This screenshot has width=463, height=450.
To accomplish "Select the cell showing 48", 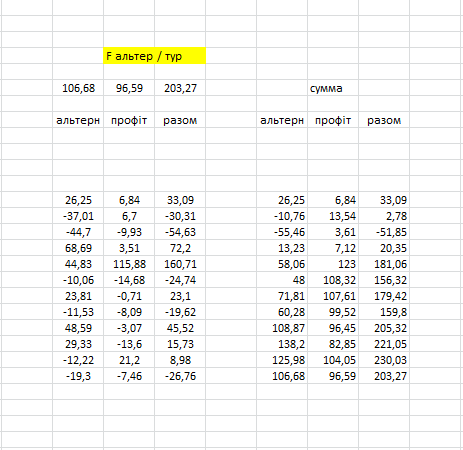I will coord(282,280).
